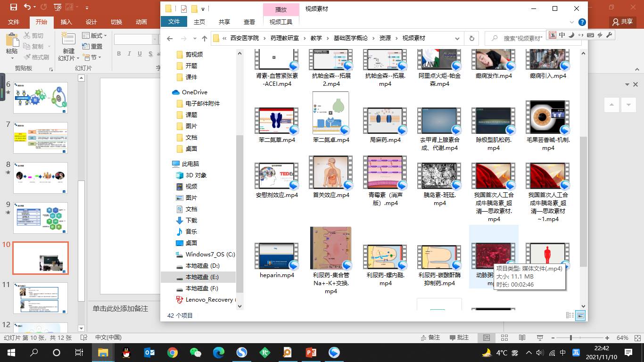Switch Explorer to details list view

coord(570,315)
